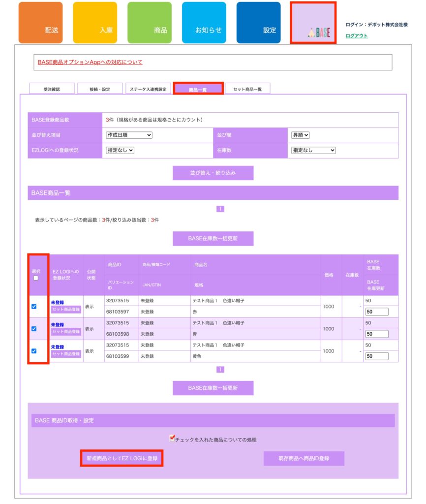Open the yellow 入庫 navigation tile
Screen dimensions: 426x504
[95, 23]
